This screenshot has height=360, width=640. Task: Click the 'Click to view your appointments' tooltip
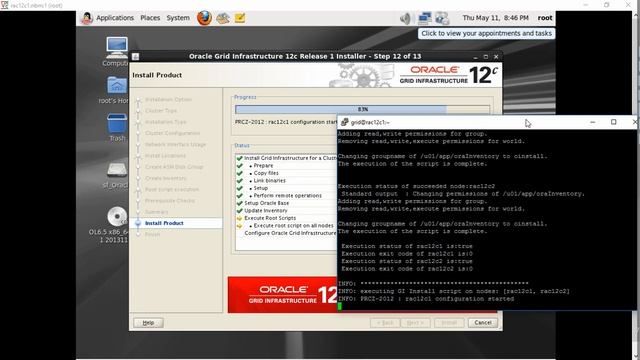point(486,33)
